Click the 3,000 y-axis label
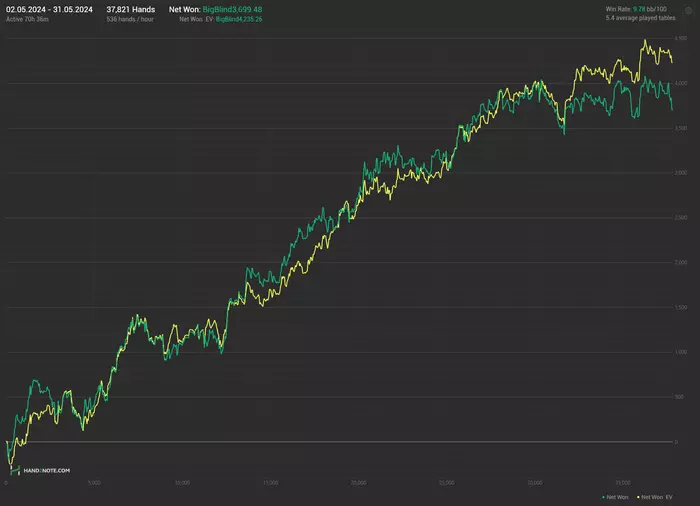 coord(681,173)
